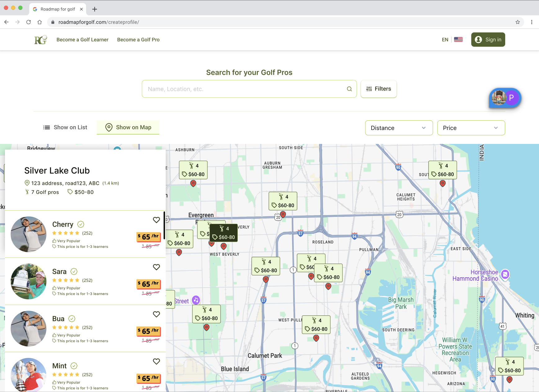Select the Show on Map tab
The height and width of the screenshot is (392, 539).
tap(128, 127)
